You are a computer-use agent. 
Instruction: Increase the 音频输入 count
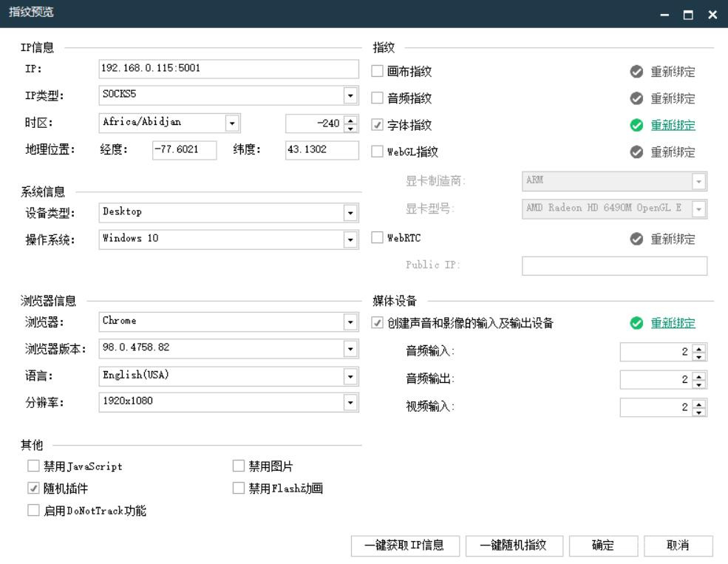699,348
